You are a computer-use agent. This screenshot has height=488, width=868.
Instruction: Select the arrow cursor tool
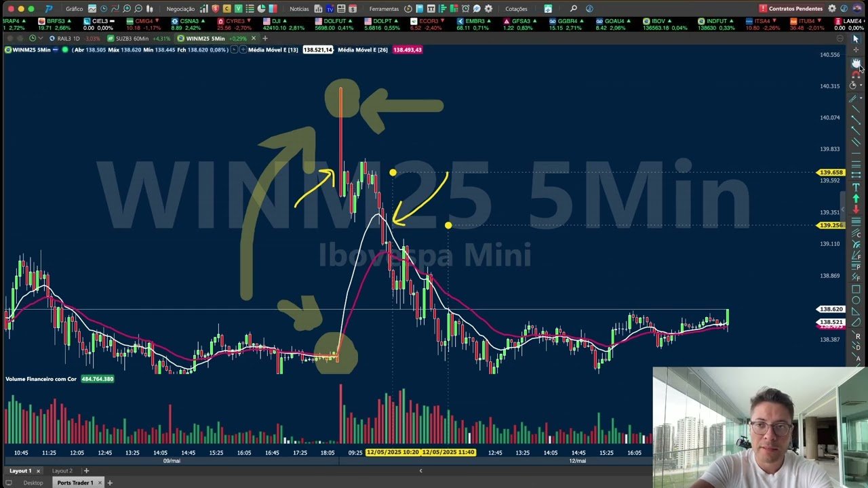click(x=856, y=39)
